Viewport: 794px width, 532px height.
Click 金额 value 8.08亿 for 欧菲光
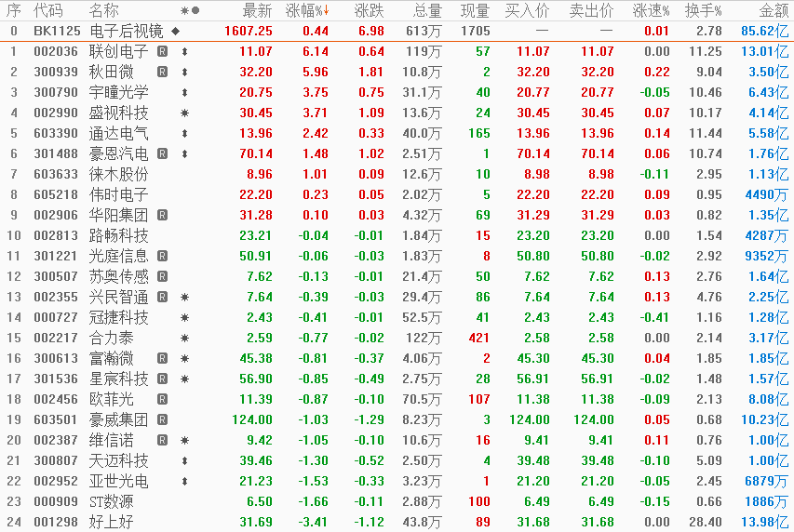pyautogui.click(x=768, y=399)
